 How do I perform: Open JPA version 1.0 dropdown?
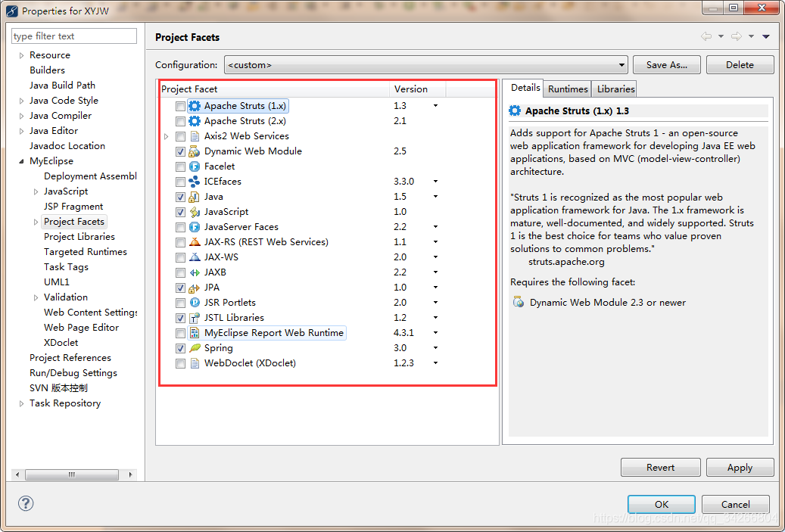(x=435, y=288)
